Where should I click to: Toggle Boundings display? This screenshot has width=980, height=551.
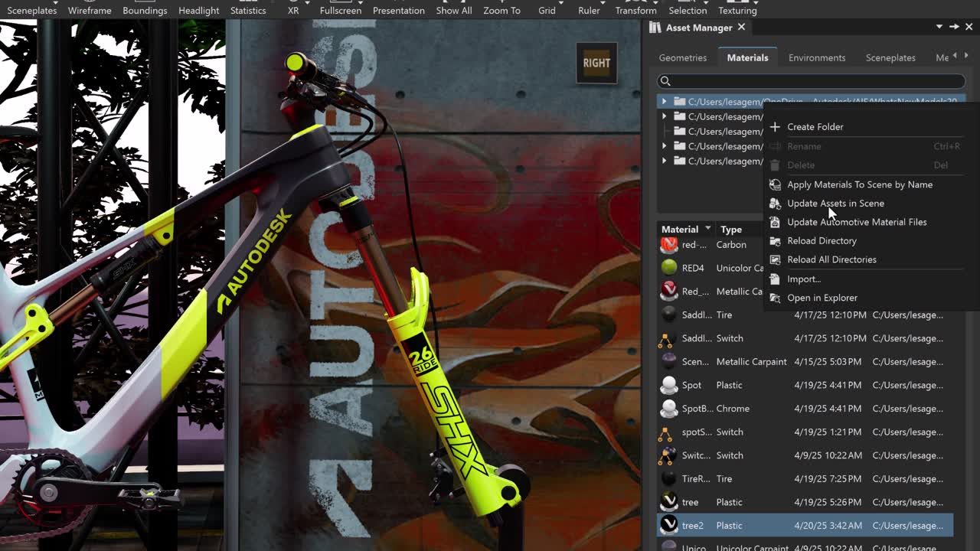145,11
